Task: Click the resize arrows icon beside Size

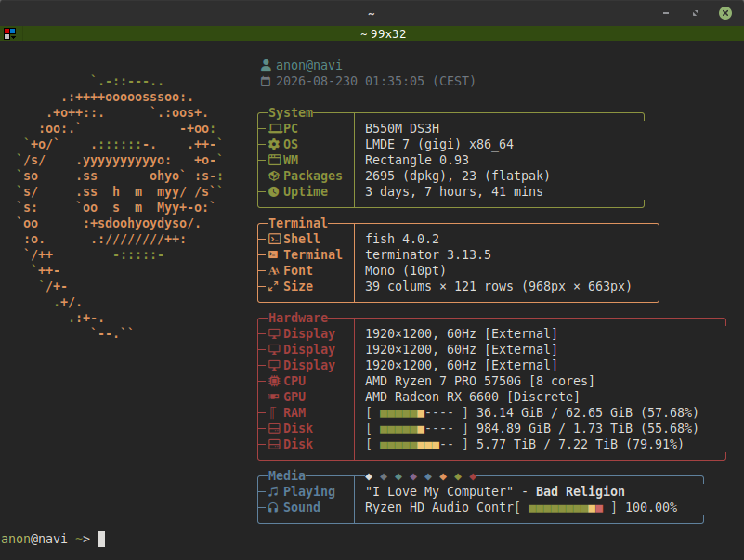Action: pyautogui.click(x=273, y=286)
